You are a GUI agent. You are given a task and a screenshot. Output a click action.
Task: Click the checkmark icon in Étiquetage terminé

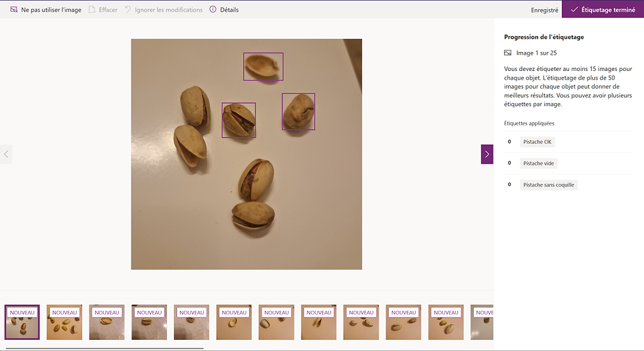574,9
